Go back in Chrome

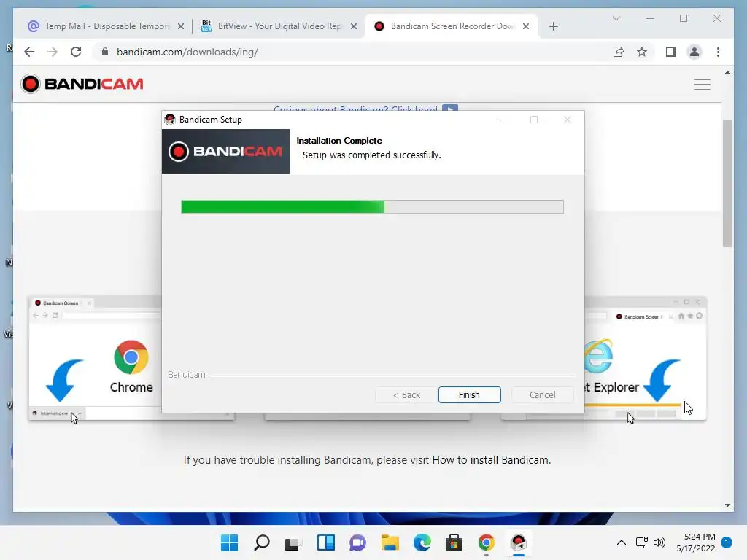(x=29, y=52)
